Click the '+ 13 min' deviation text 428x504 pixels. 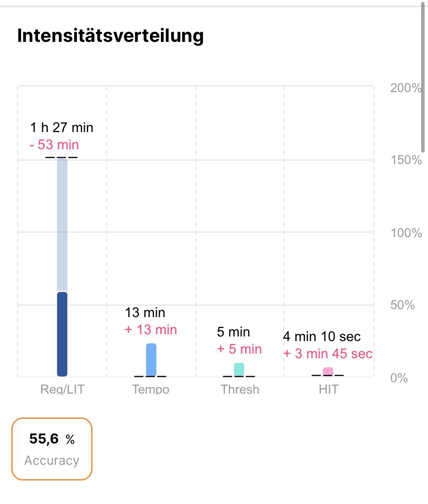pyautogui.click(x=151, y=330)
